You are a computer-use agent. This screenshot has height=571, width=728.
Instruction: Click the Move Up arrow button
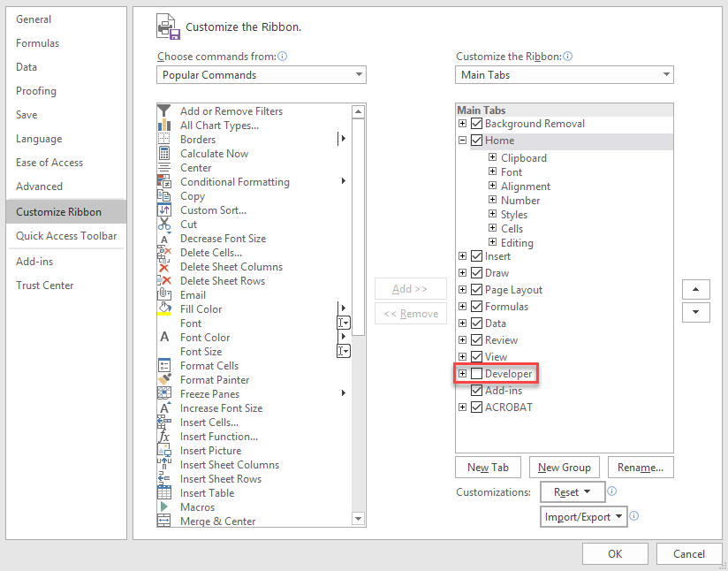(x=696, y=290)
